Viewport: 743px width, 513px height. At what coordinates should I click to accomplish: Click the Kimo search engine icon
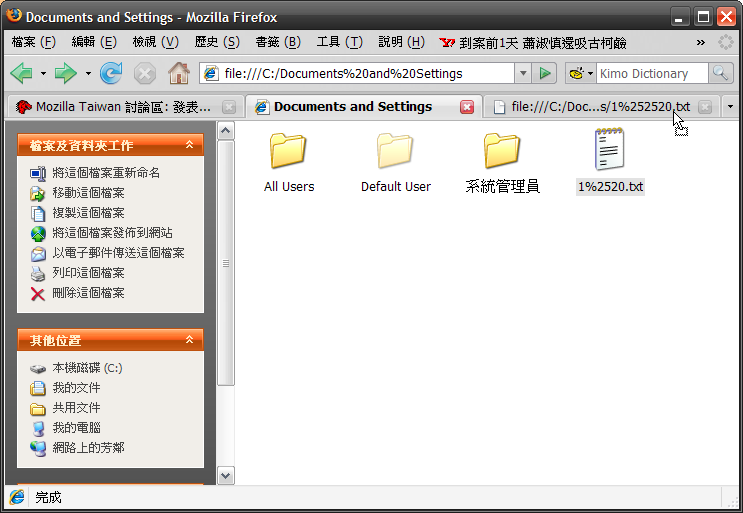(x=576, y=73)
